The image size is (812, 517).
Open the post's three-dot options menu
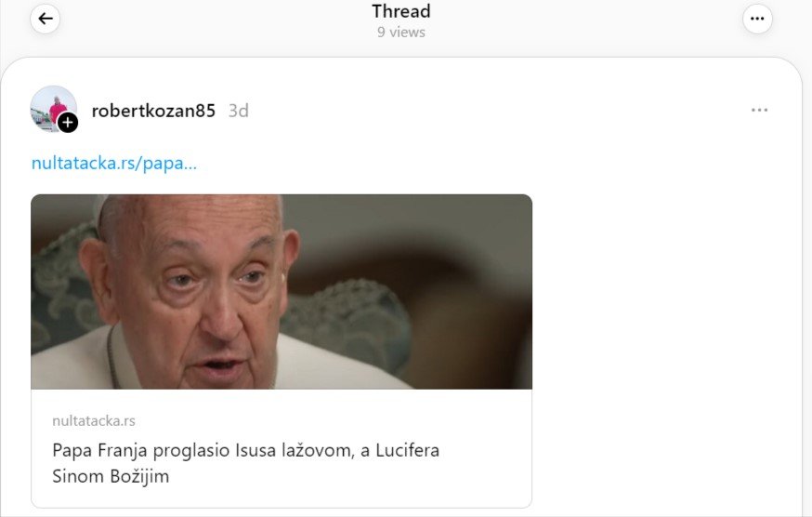pos(759,110)
